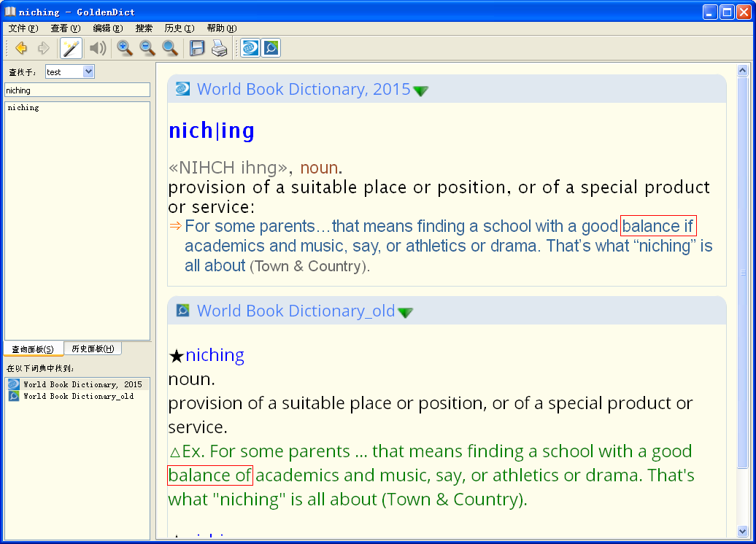Collapse the World Book Dictionary_old article
Image resolution: width=756 pixels, height=544 pixels.
click(406, 312)
